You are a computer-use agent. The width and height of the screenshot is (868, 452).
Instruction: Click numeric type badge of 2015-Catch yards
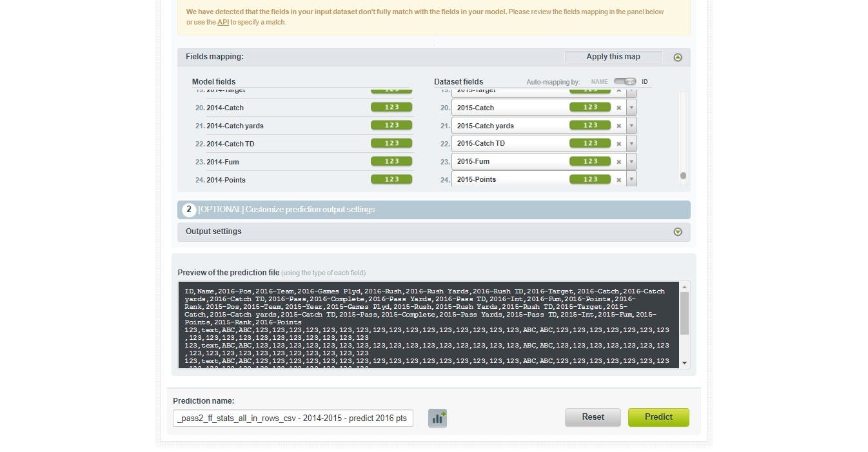(x=590, y=125)
